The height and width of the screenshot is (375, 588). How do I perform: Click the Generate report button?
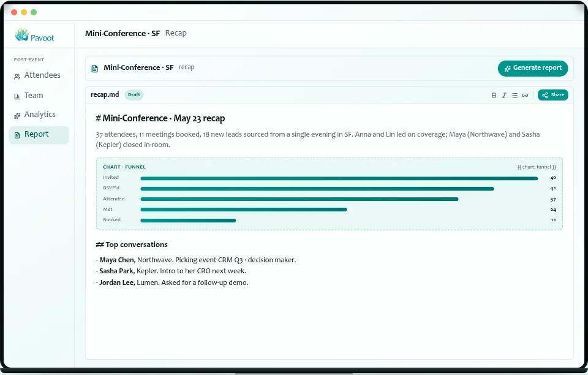pyautogui.click(x=533, y=68)
